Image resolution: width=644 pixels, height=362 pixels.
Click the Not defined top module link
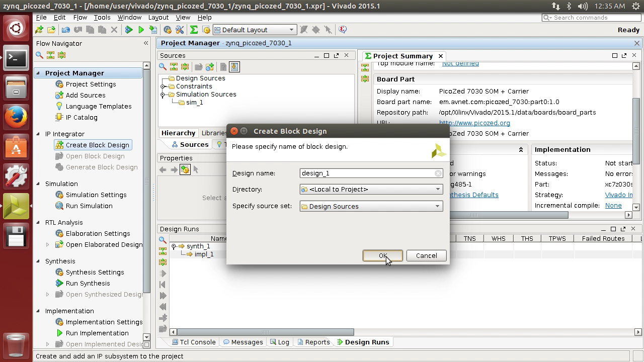pyautogui.click(x=460, y=63)
